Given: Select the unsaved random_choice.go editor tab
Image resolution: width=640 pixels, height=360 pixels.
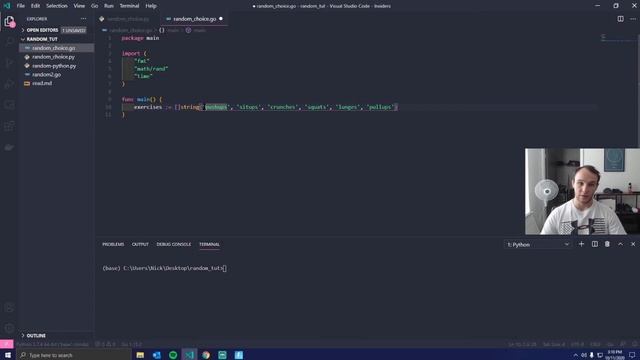Looking at the screenshot, I should (x=195, y=19).
